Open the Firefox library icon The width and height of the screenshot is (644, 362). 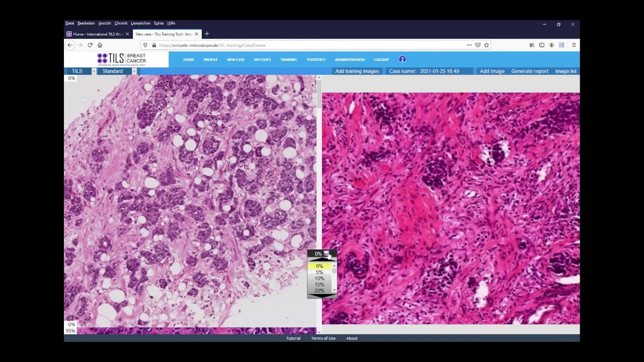(x=532, y=45)
